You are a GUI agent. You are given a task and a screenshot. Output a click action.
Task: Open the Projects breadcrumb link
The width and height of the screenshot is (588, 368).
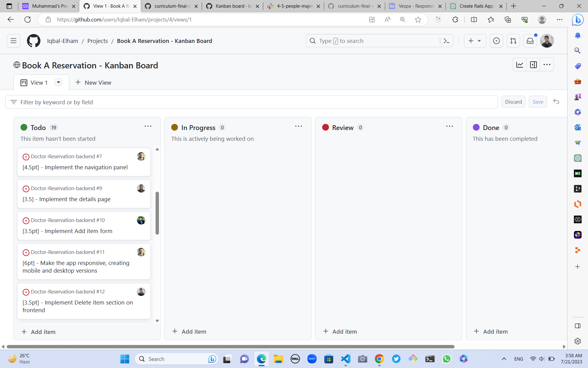tap(97, 40)
